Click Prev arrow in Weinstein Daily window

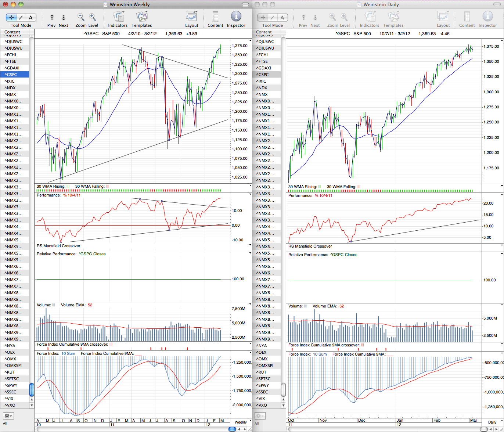coord(303,18)
